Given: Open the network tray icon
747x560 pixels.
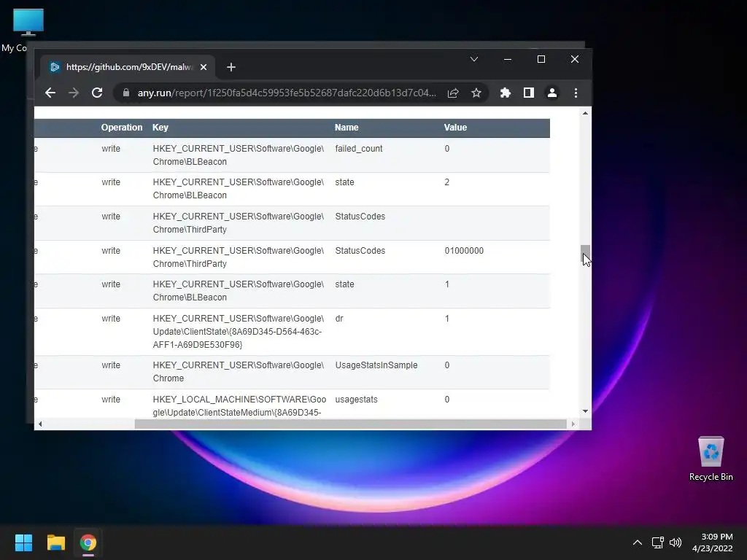Looking at the screenshot, I should 658,542.
